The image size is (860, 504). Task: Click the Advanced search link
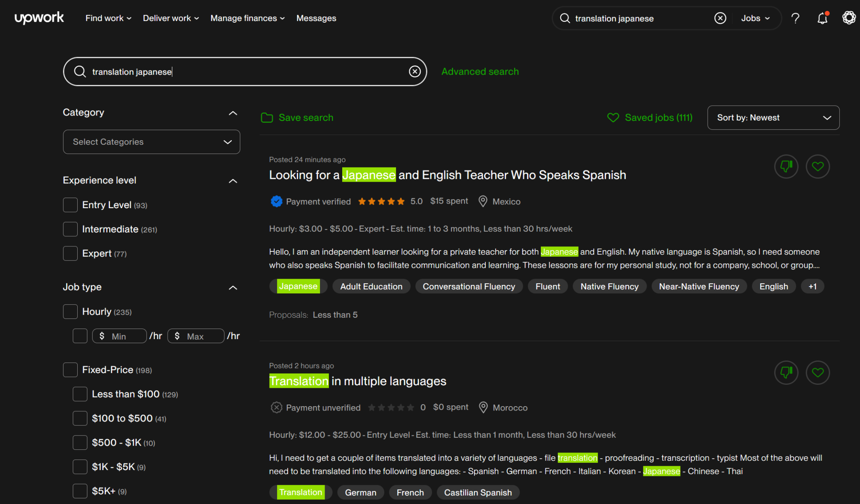(x=480, y=72)
